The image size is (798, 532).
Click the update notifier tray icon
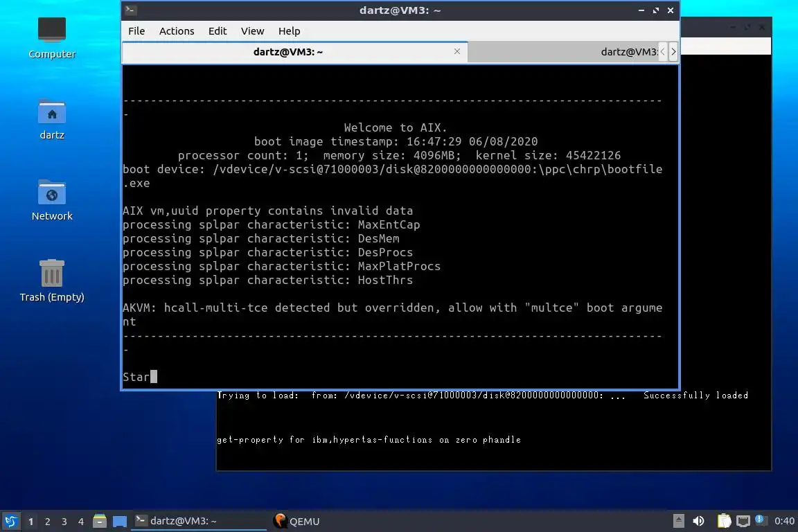[x=759, y=520]
